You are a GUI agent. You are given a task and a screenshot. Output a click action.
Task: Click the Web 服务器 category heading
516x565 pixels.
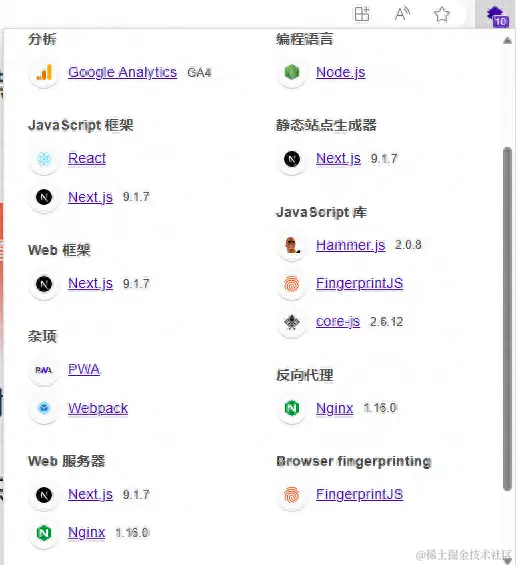click(66, 461)
